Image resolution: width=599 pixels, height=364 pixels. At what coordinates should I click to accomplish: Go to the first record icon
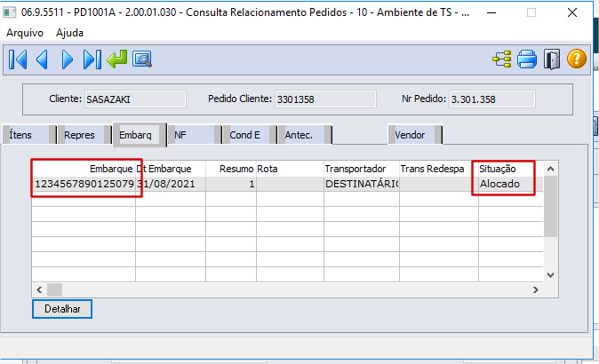[x=18, y=59]
